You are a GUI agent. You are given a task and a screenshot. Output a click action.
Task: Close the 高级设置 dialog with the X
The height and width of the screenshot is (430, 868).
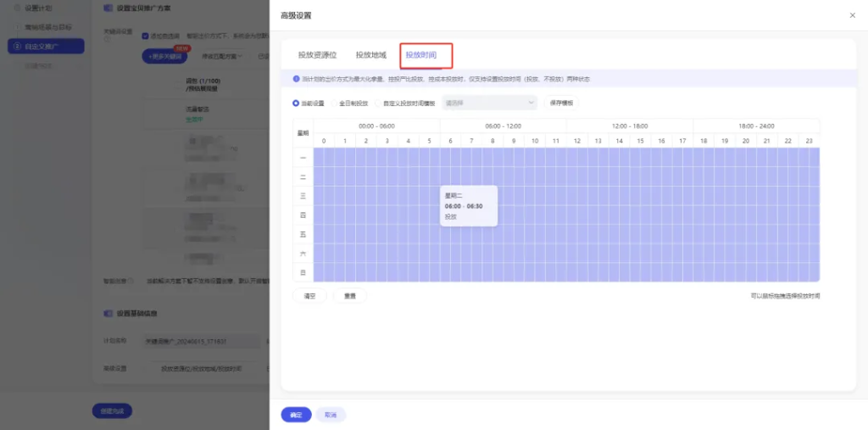tap(852, 15)
